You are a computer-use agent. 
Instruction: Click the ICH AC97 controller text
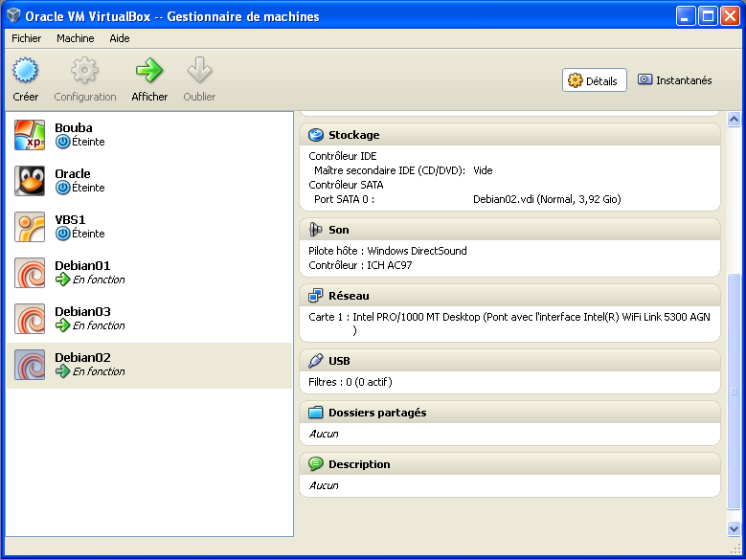(x=389, y=265)
